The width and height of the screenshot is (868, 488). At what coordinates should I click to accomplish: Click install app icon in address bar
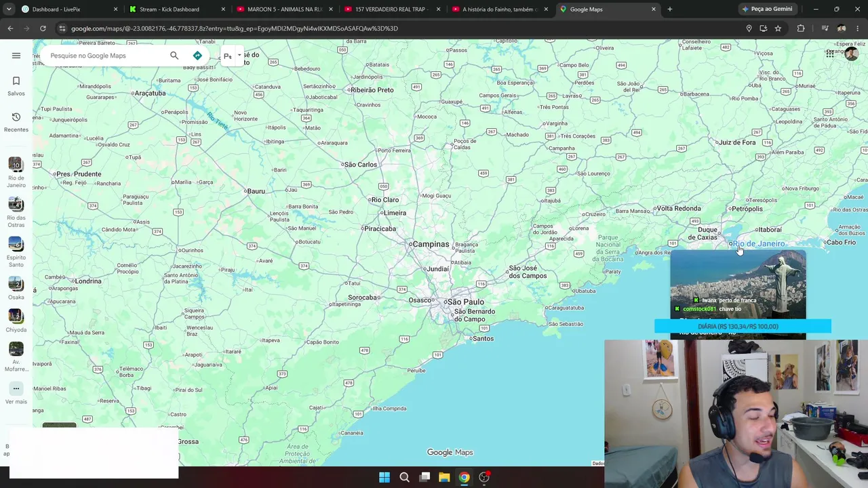[x=764, y=28]
